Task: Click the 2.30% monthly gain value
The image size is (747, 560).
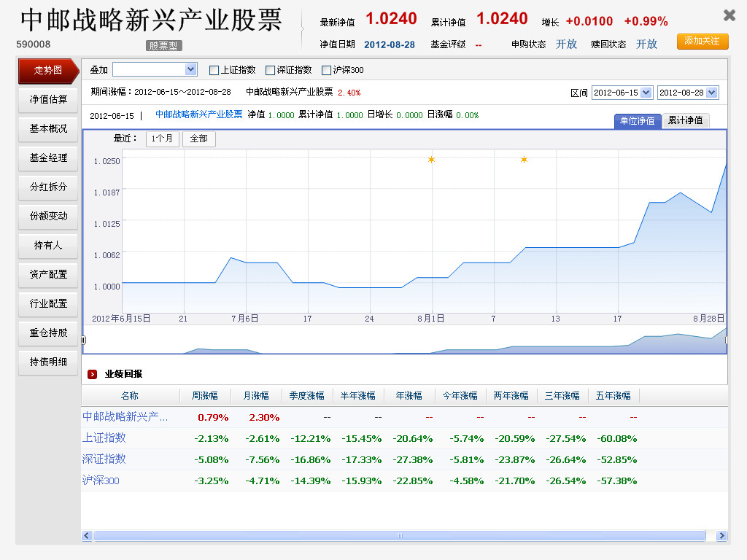Action: point(264,418)
